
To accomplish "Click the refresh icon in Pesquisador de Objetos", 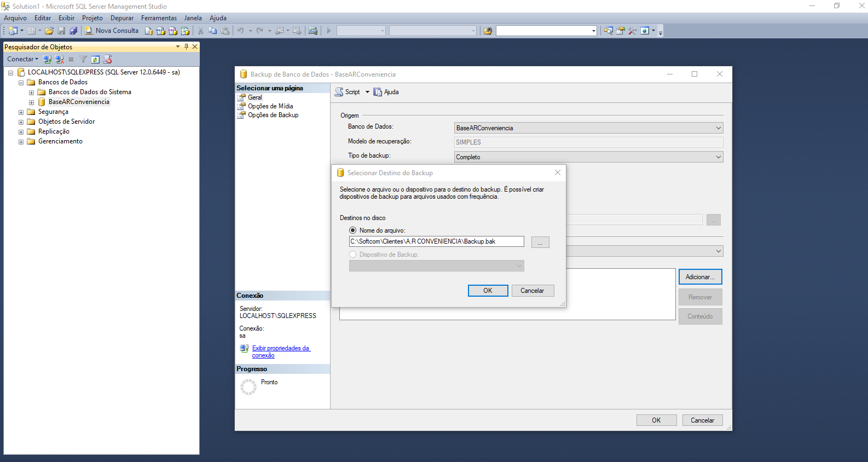I will click(x=95, y=59).
